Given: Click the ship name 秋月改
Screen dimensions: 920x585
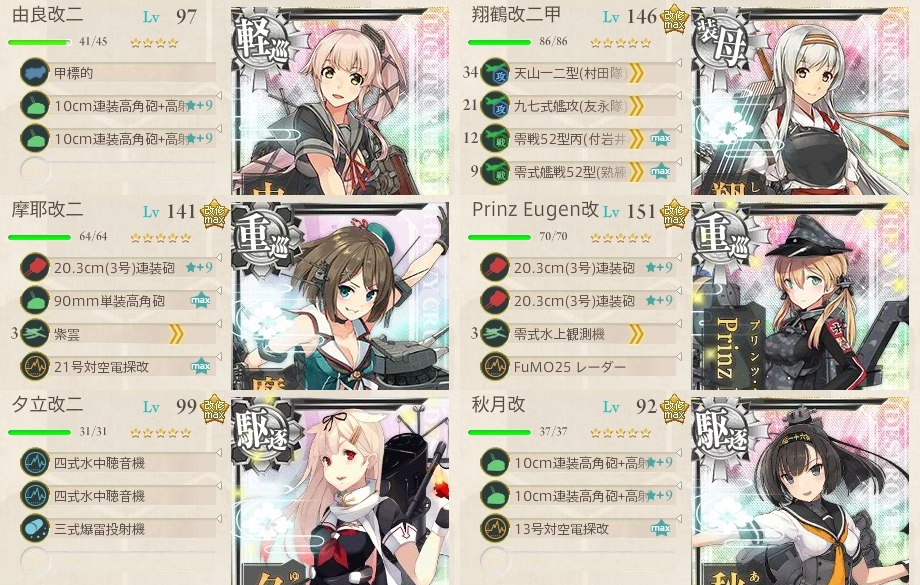Looking at the screenshot, I should [x=498, y=404].
